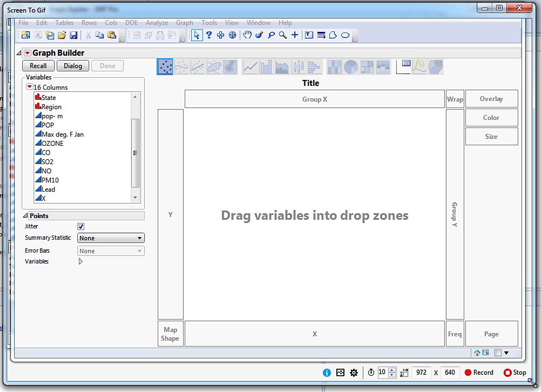Select the Box Plot element icon
The image size is (541, 392).
299,66
